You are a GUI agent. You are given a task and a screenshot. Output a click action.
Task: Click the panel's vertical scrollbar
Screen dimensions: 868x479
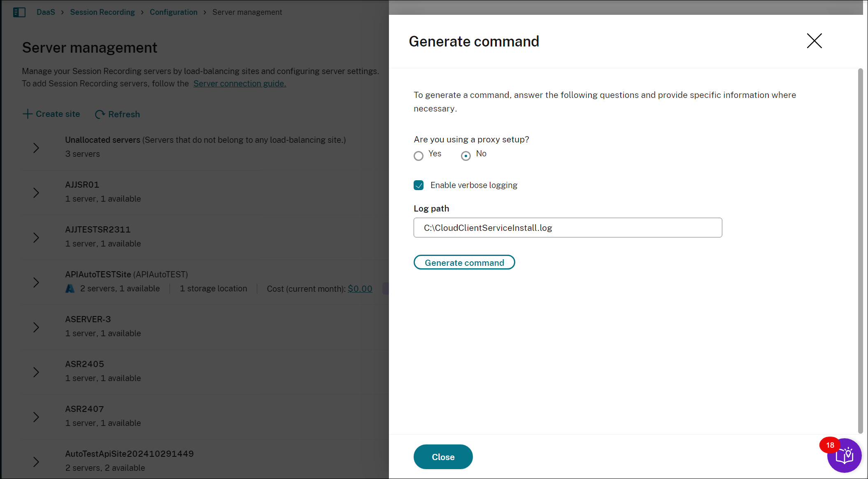(x=860, y=250)
